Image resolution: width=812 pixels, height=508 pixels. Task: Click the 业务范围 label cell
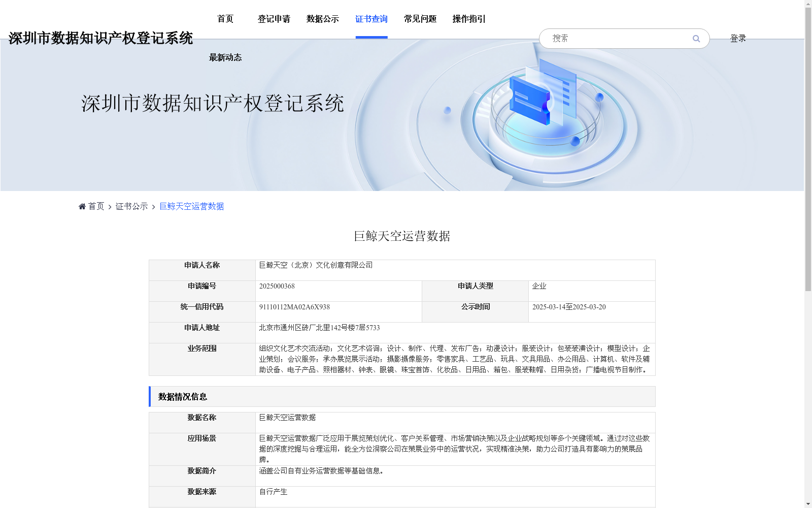(x=202, y=359)
